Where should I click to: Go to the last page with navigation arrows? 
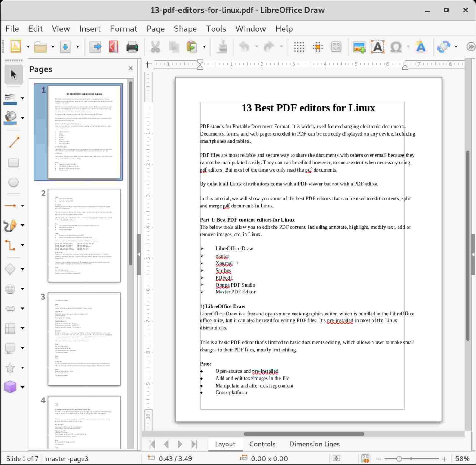tap(194, 444)
